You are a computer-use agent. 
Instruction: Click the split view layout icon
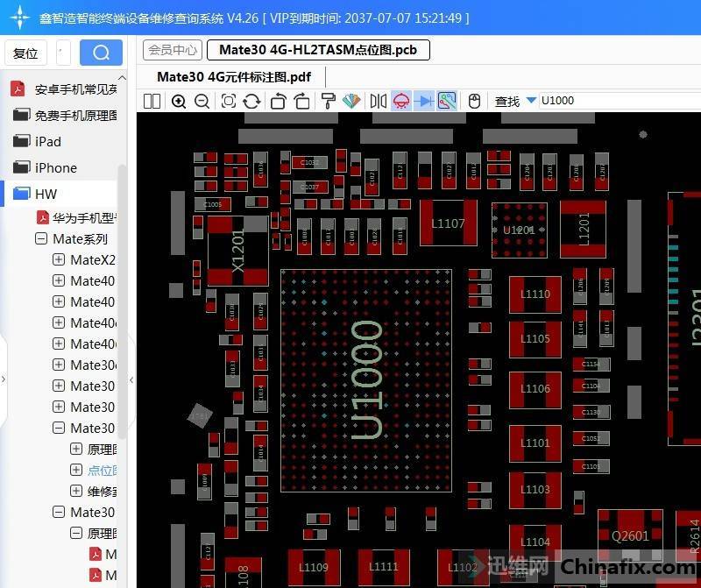click(x=152, y=102)
